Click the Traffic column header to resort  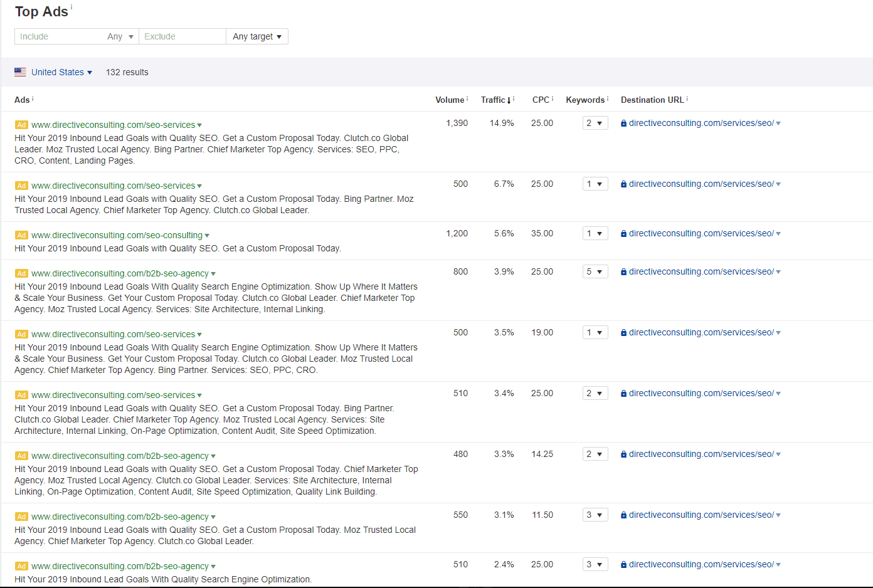coord(494,100)
